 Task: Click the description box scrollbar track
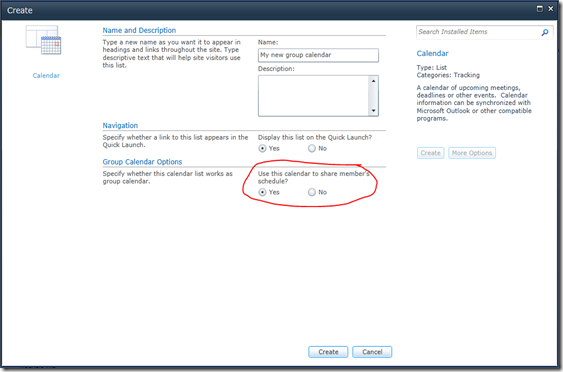pos(373,96)
